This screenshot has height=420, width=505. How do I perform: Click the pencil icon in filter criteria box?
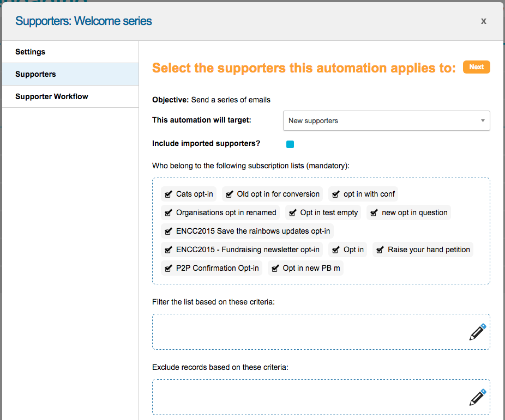(477, 332)
